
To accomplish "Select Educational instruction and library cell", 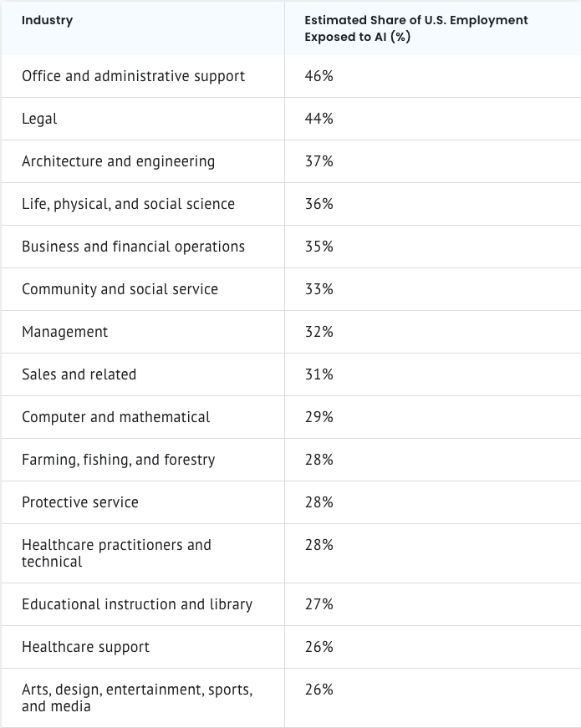I will click(137, 604).
